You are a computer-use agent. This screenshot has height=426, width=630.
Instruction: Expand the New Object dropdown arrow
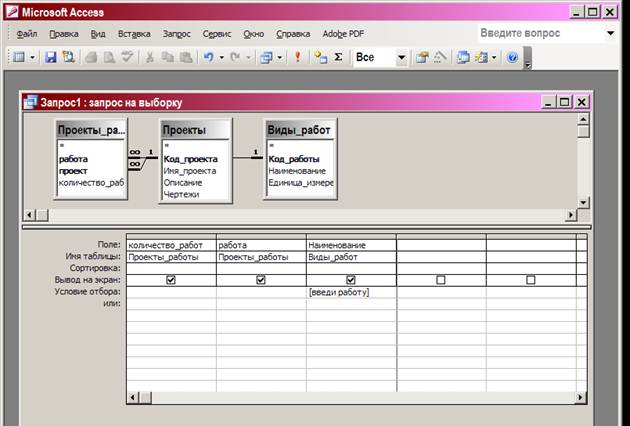[x=494, y=58]
